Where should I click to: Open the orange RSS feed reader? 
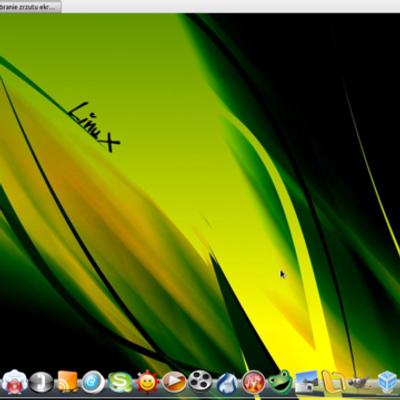pos(68,382)
